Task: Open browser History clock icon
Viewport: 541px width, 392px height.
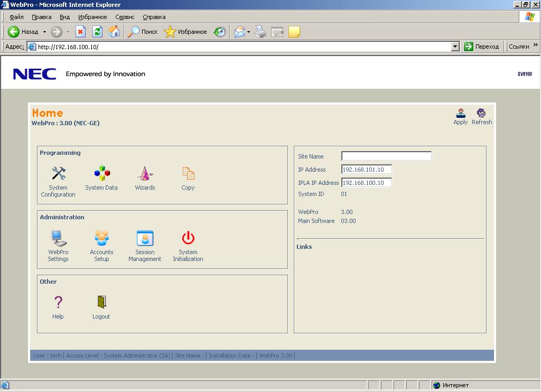Action: point(220,32)
